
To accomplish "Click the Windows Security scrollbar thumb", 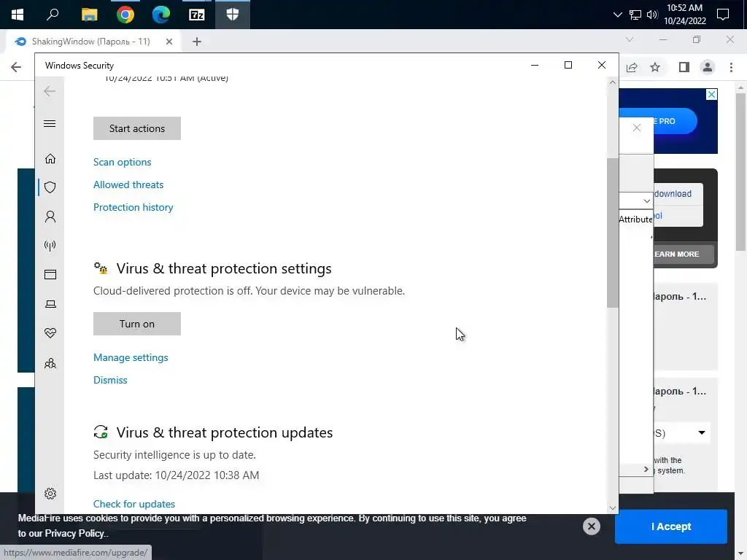I will (x=613, y=233).
